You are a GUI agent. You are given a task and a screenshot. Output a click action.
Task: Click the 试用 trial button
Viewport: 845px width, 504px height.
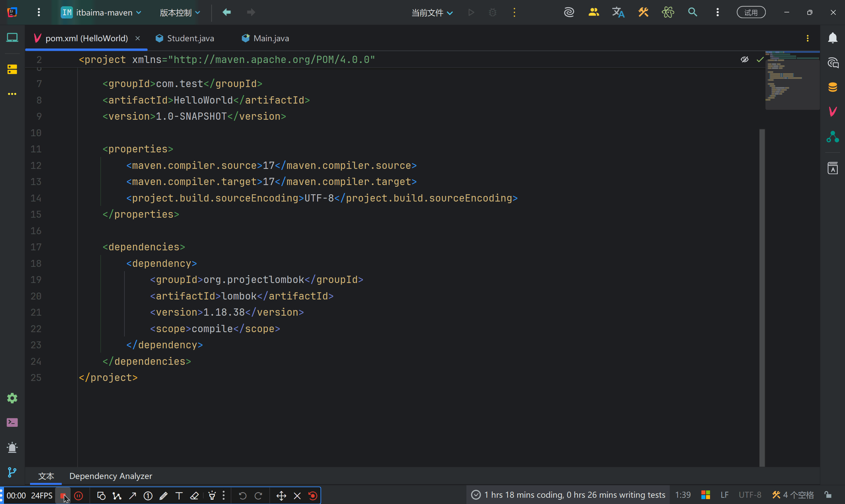[x=751, y=13]
